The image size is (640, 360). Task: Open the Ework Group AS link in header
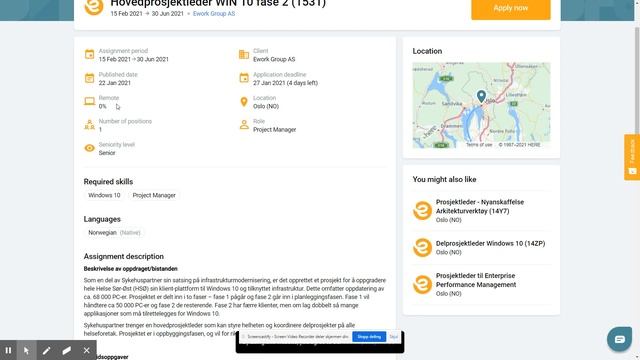214,13
